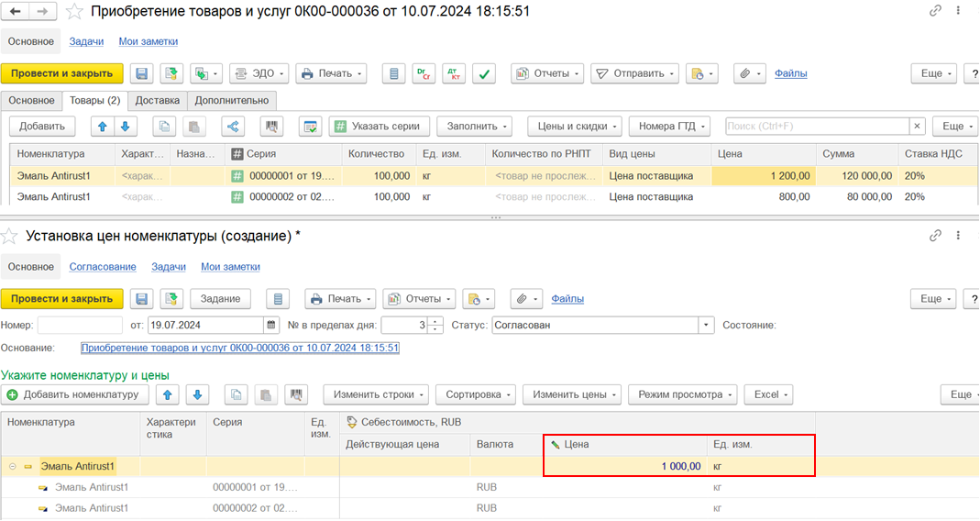
Task: Open calendar picker next to date 19.07.2024
Action: 270,325
